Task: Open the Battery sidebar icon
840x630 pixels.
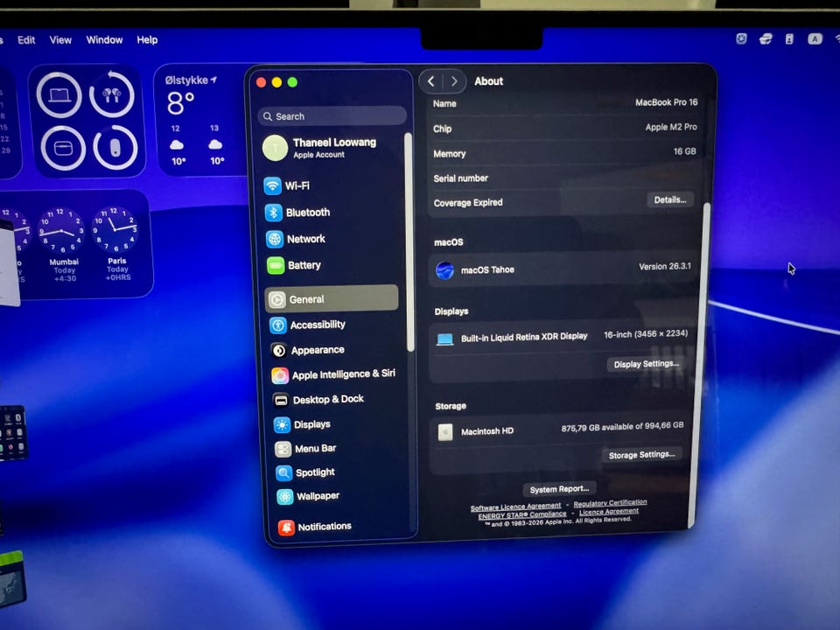Action: pos(276,266)
